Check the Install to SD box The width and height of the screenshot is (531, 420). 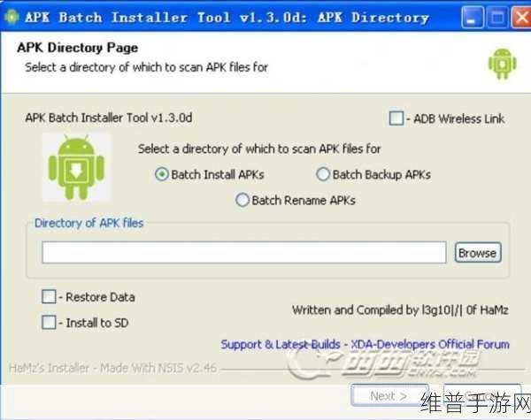tap(49, 322)
